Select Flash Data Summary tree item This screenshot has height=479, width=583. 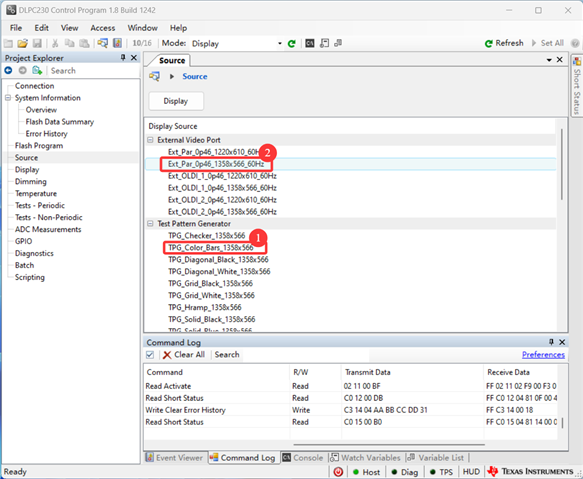pyautogui.click(x=59, y=122)
